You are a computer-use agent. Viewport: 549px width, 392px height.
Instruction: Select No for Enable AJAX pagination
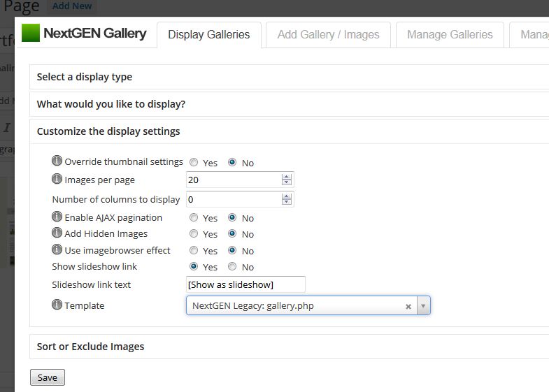[x=232, y=217]
